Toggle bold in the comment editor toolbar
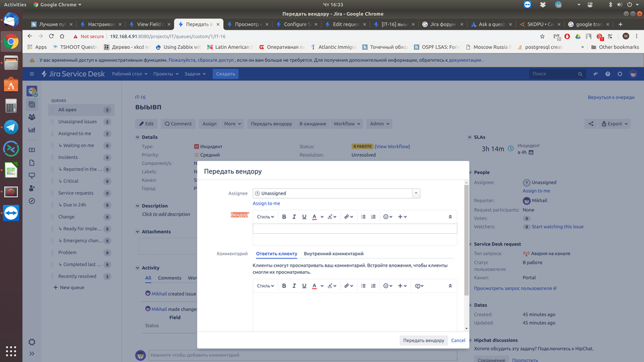 tap(284, 285)
